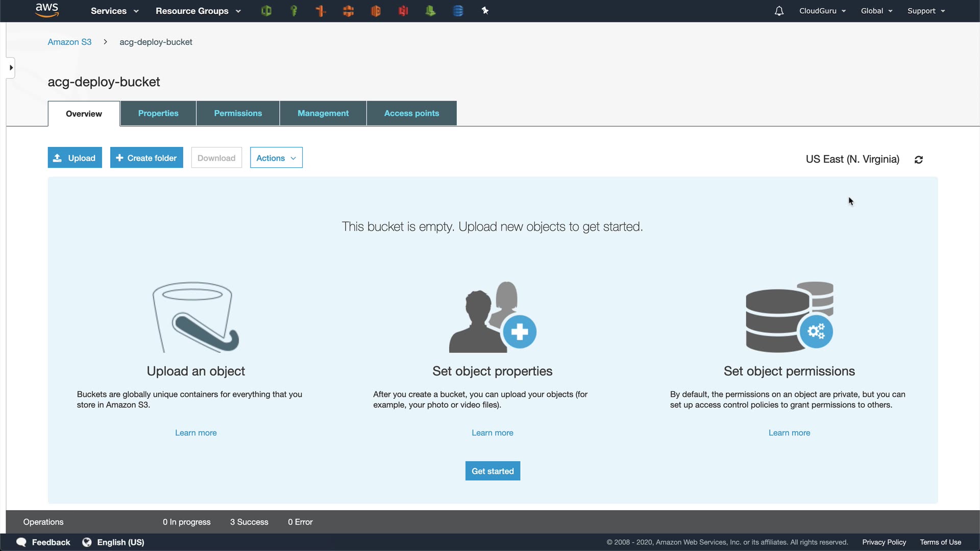Screen dimensions: 980x551
Task: Click the Operations status bar
Action: tap(43, 522)
